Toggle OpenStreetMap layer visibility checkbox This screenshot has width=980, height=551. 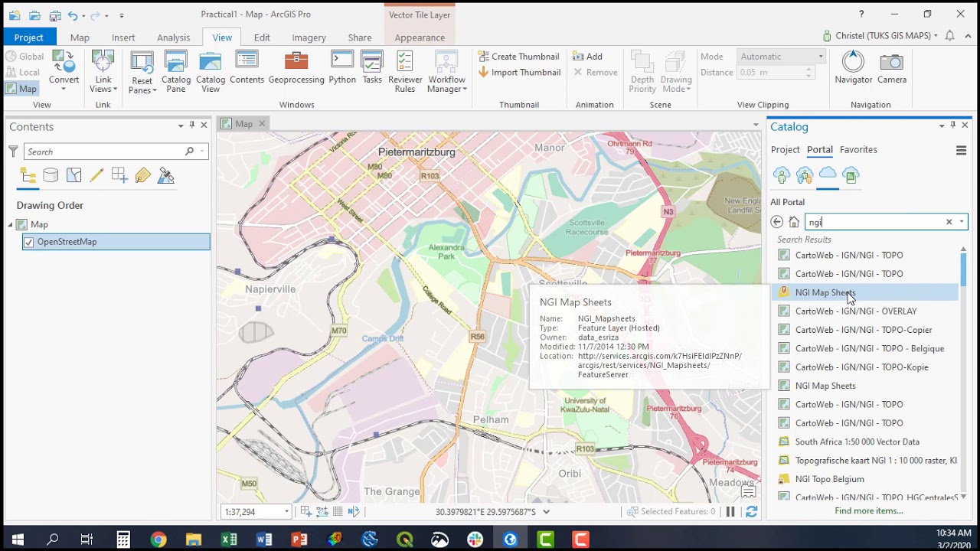tap(29, 242)
